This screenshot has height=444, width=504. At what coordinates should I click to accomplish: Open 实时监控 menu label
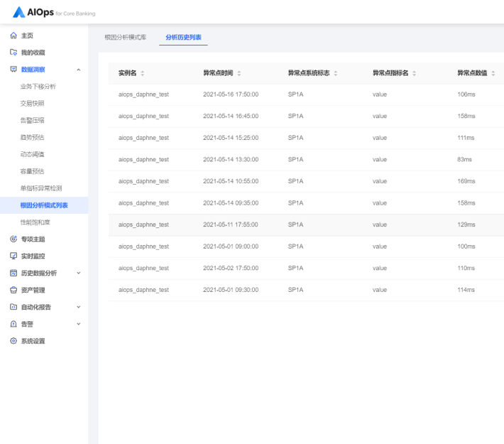click(33, 256)
